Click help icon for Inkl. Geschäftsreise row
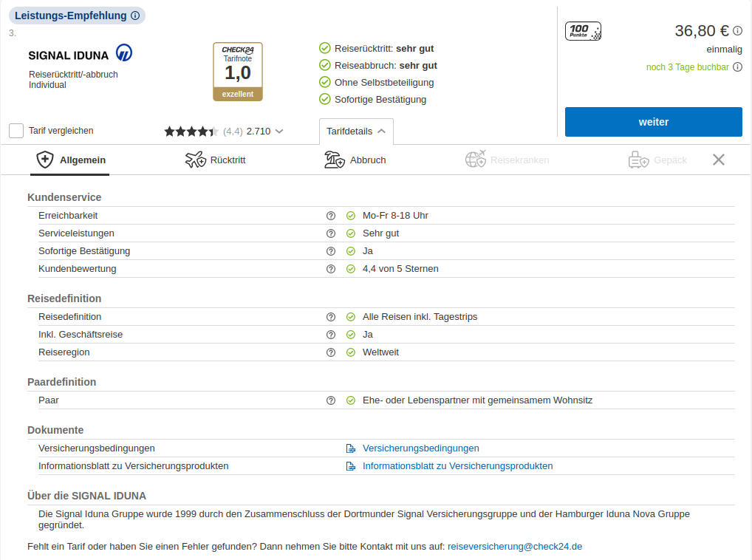The width and height of the screenshot is (752, 560). coord(331,335)
